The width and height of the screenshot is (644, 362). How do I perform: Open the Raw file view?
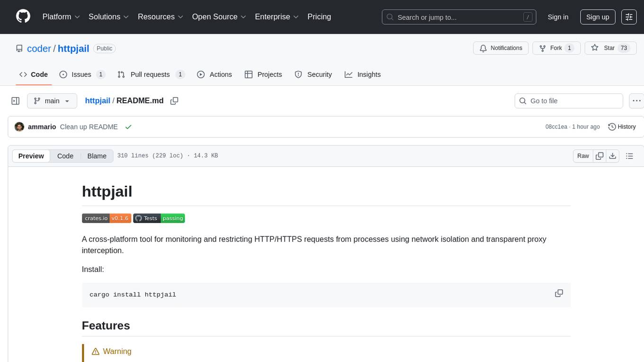pyautogui.click(x=583, y=156)
